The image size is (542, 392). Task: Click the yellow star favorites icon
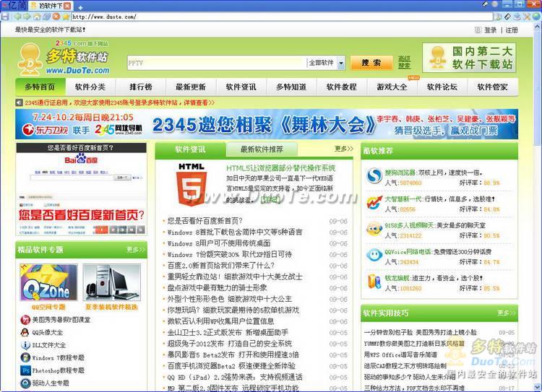[66, 16]
